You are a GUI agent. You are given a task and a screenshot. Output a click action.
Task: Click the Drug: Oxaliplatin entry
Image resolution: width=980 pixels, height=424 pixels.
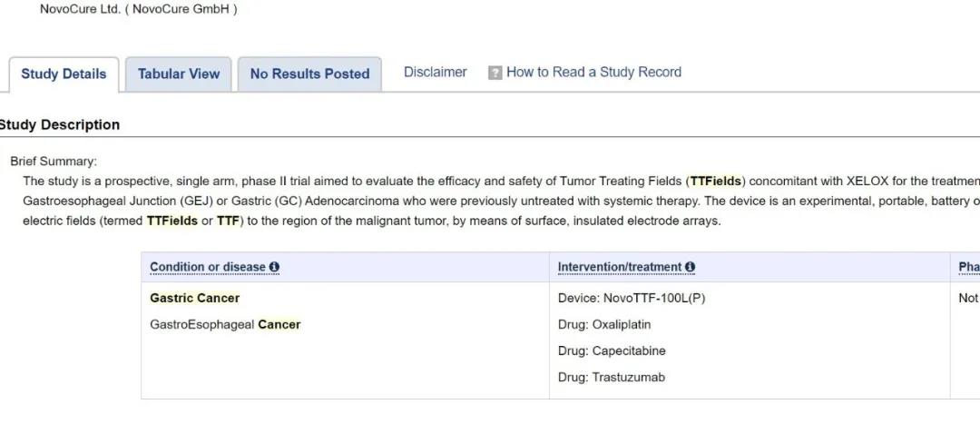pos(604,324)
